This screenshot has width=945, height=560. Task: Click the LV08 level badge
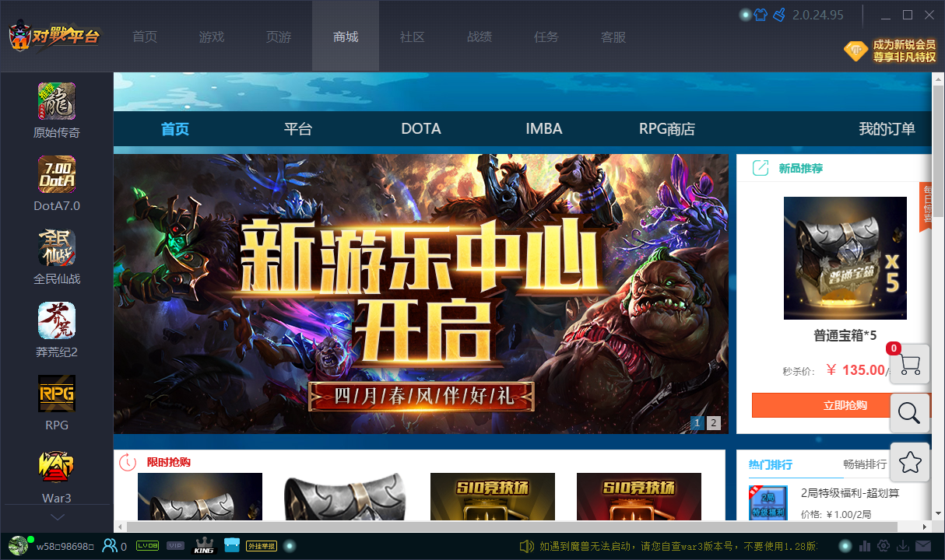[x=148, y=546]
